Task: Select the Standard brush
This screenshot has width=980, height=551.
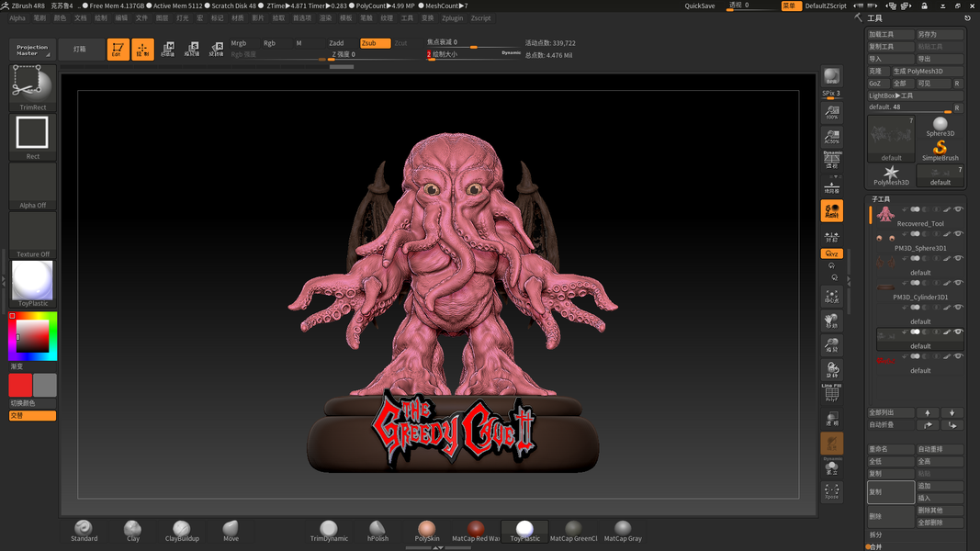Action: coord(84,531)
